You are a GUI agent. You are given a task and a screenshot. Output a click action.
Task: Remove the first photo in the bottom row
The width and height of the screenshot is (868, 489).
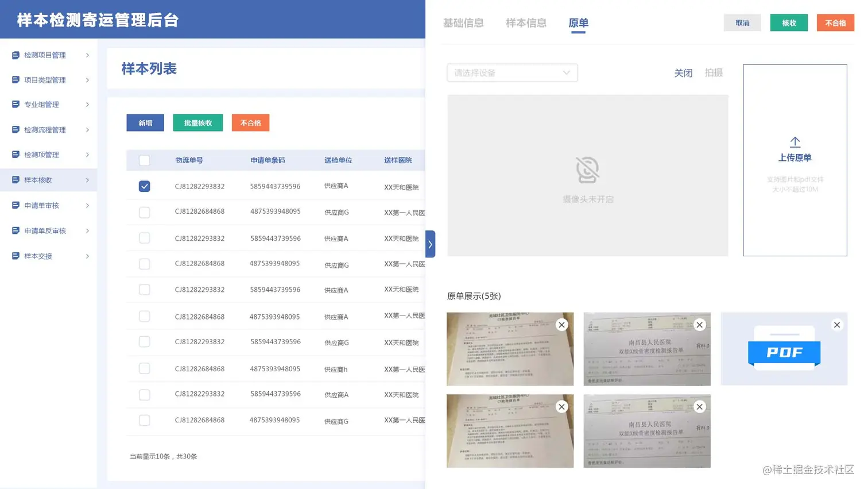pyautogui.click(x=562, y=407)
